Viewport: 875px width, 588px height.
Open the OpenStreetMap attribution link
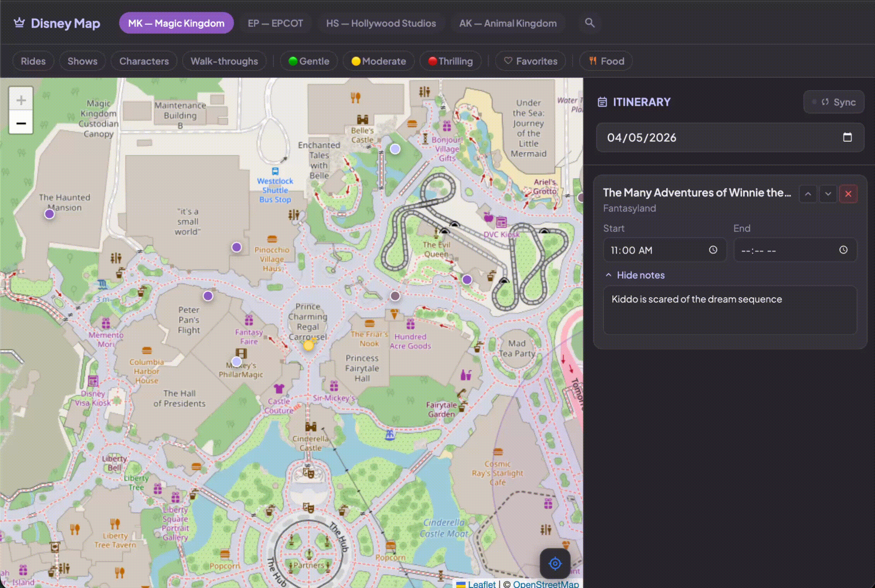(546, 584)
